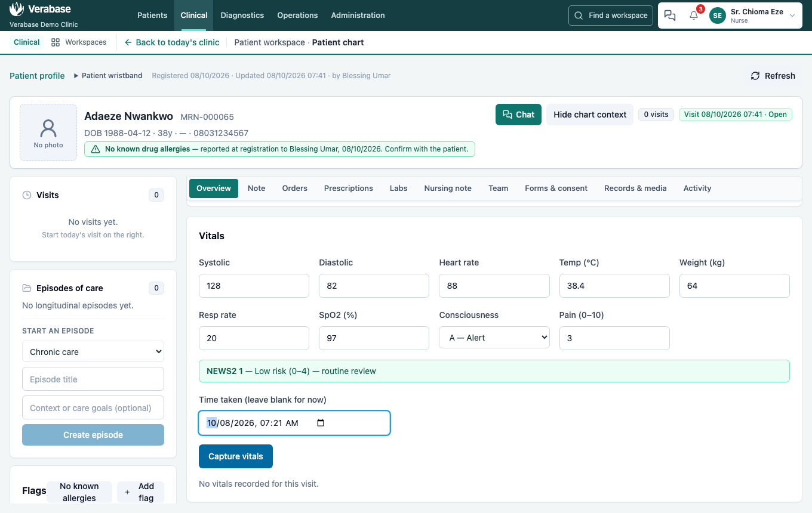812x513 pixels.
Task: Switch to the Prescriptions tab
Action: coord(349,188)
